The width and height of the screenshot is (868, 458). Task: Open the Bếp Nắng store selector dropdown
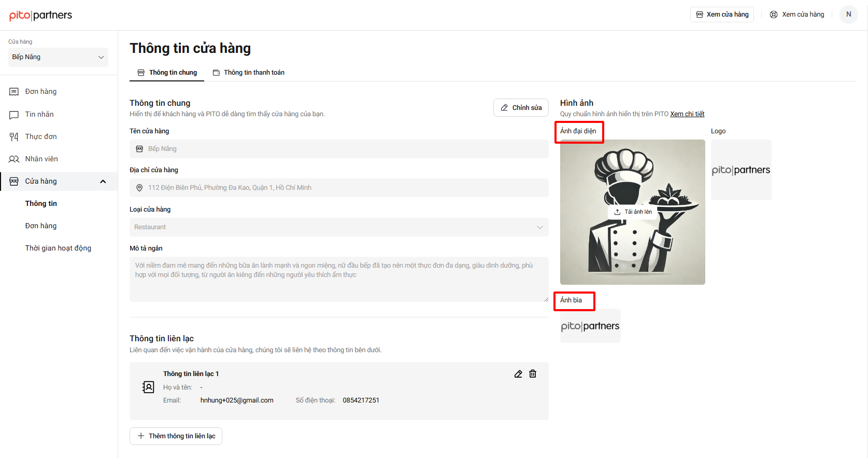click(58, 57)
